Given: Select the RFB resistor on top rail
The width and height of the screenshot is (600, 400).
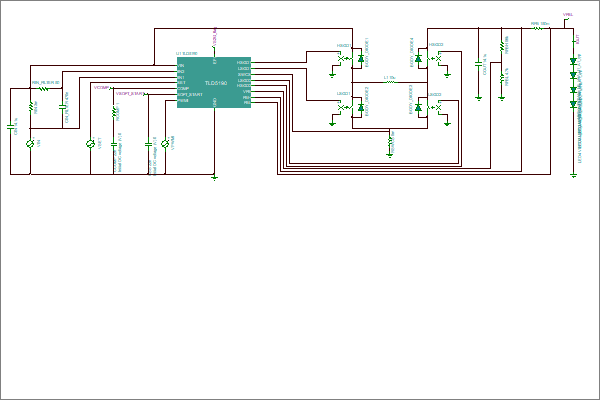Looking at the screenshot, I should click(x=538, y=28).
